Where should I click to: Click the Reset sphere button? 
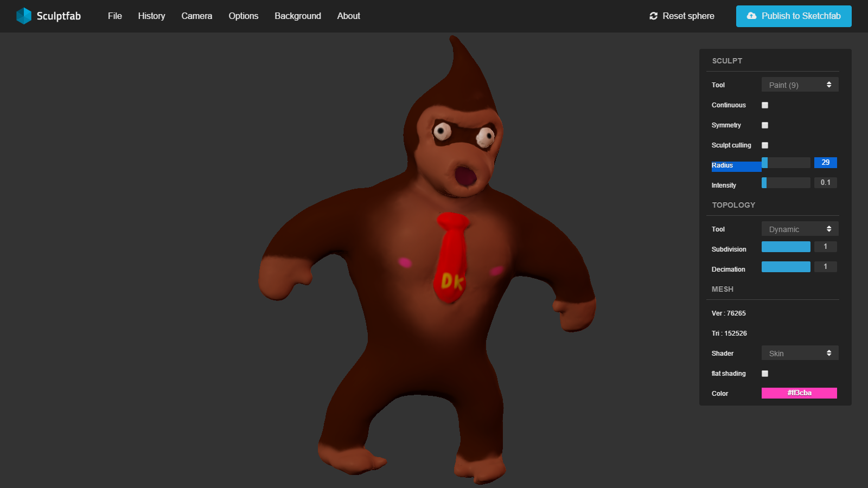682,16
